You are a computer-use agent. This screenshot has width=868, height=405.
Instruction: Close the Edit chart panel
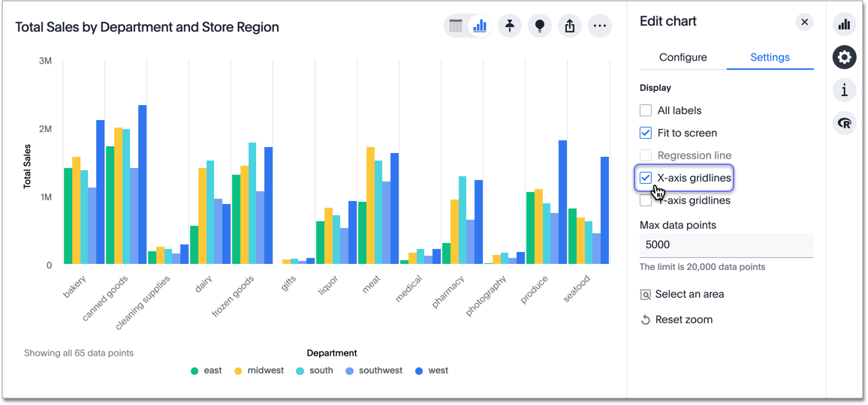[804, 22]
